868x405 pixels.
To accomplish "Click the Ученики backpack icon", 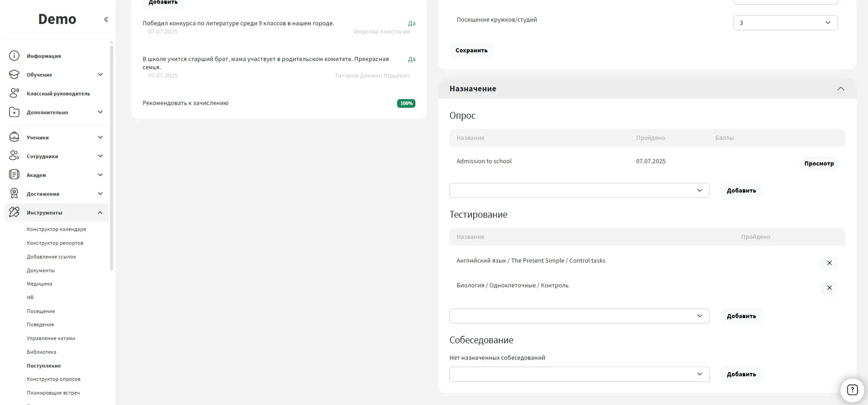I will 14,137.
